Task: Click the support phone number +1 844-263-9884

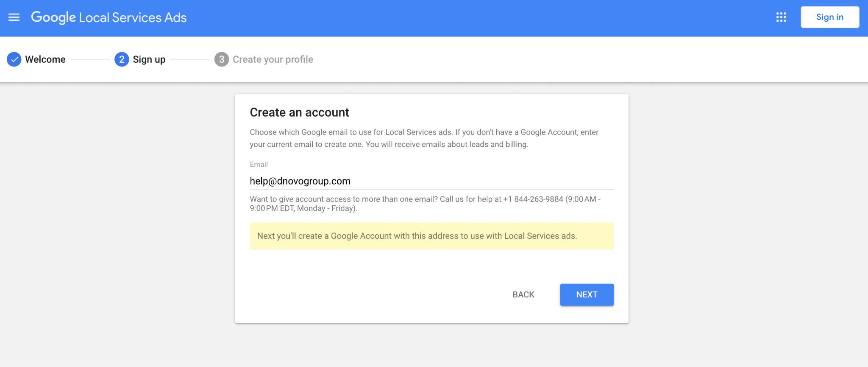Action: tap(533, 199)
